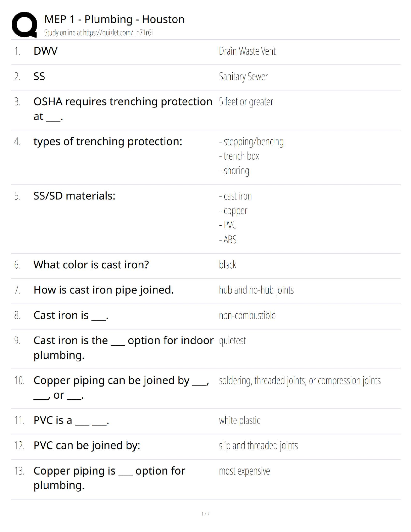Click the Quizlet Q logo icon
Image resolution: width=411 pixels, height=532 pixels.
coord(24,25)
